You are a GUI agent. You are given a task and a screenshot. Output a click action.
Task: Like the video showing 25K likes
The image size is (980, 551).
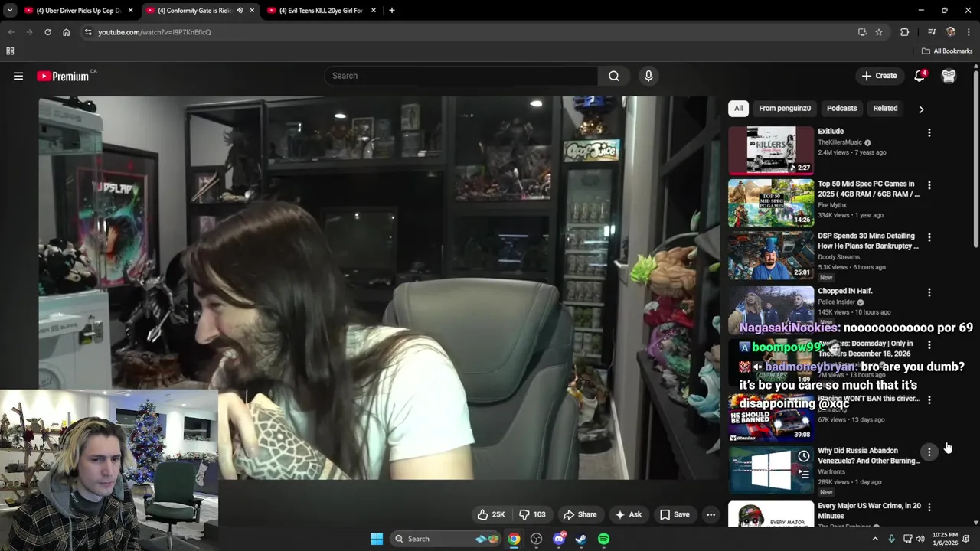point(491,514)
